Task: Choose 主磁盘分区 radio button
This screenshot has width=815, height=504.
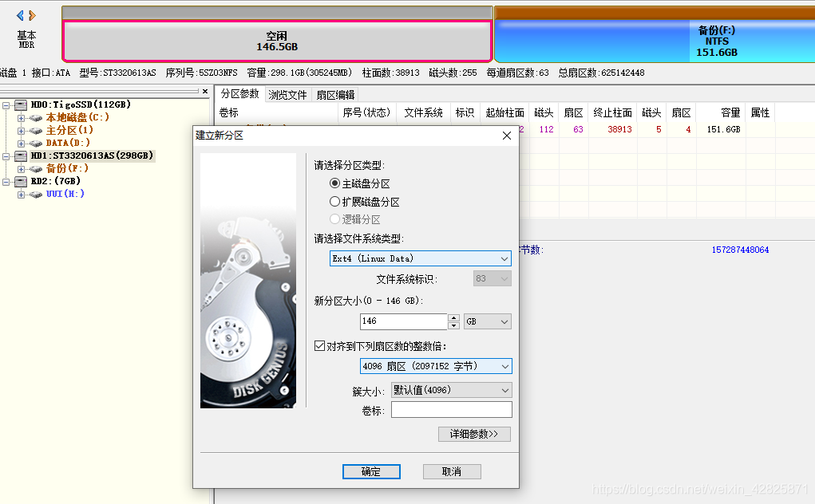Action: [334, 183]
